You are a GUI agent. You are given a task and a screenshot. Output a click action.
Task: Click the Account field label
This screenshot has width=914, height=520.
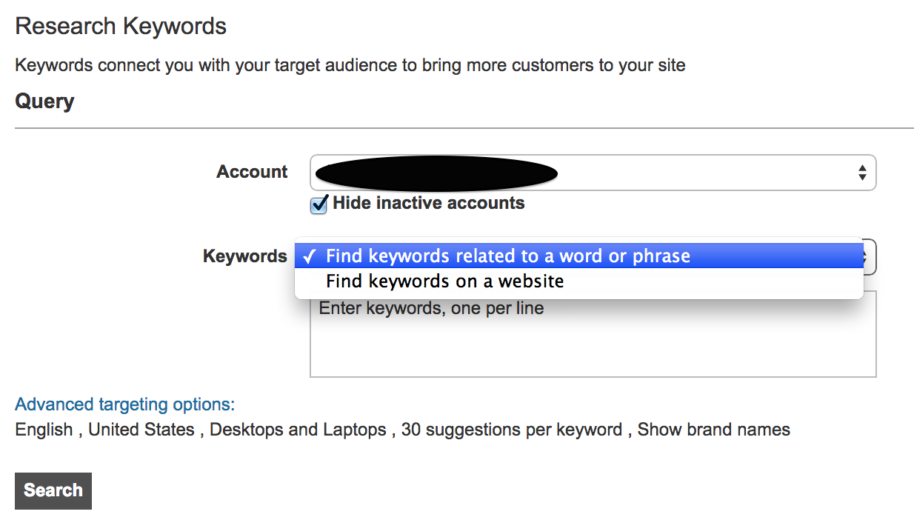pyautogui.click(x=252, y=171)
